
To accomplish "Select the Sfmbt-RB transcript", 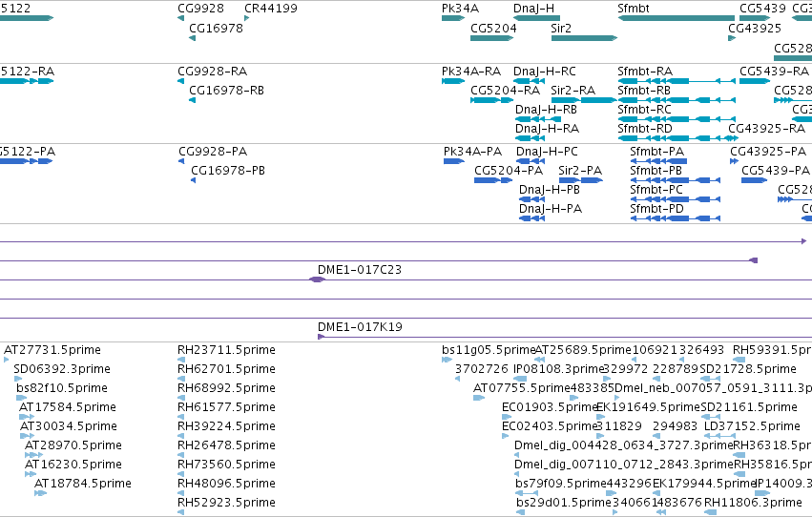I will click(677, 100).
